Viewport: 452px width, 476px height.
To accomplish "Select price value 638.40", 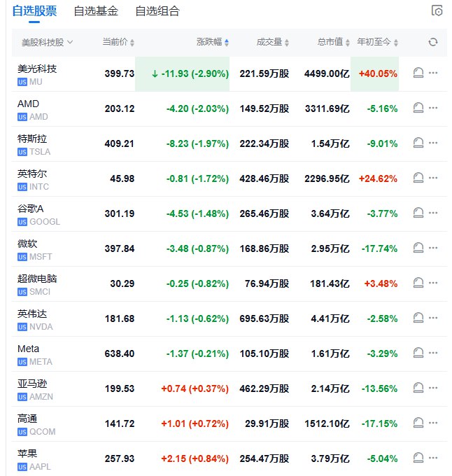I will click(120, 353).
